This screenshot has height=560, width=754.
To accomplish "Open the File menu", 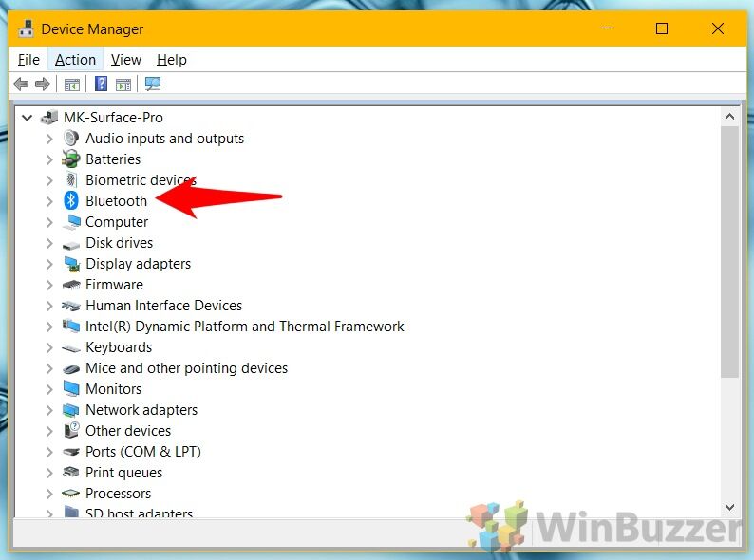I will (28, 60).
